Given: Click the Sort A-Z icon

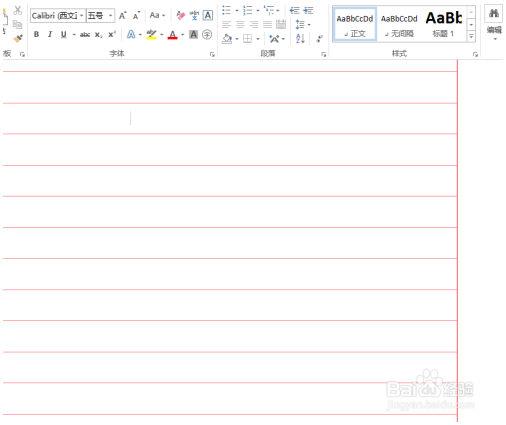Looking at the screenshot, I should point(300,39).
